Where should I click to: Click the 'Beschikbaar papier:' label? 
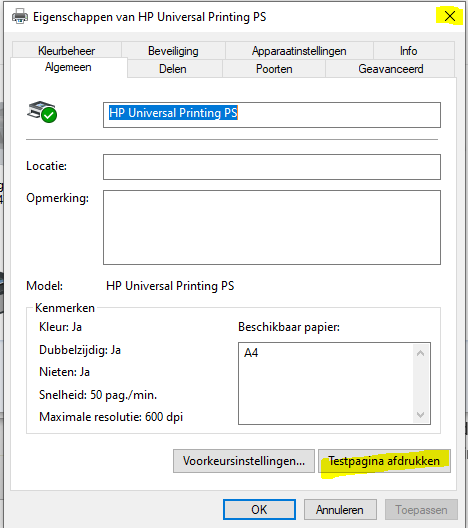[289, 327]
